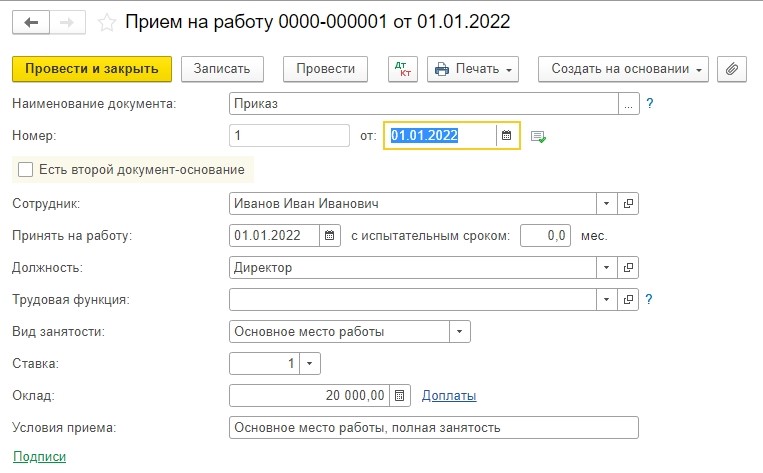This screenshot has width=763, height=473.
Task: Open the Печать dropdown menu
Action: pos(473,69)
